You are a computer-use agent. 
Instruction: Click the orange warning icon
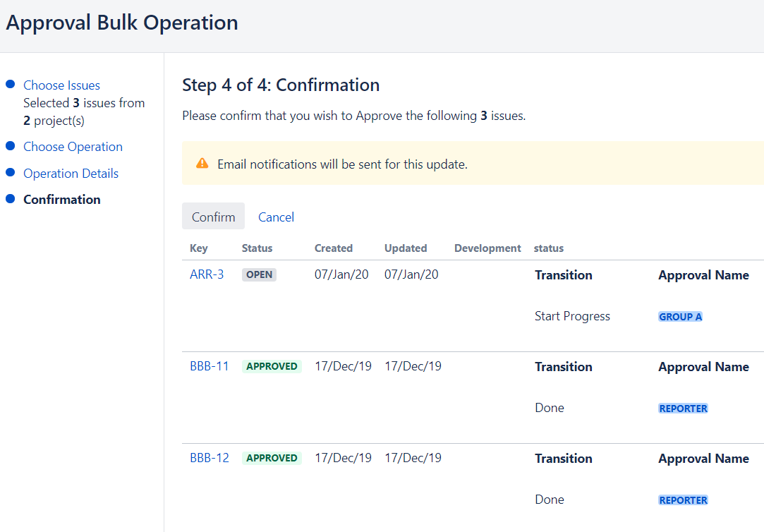tap(202, 164)
